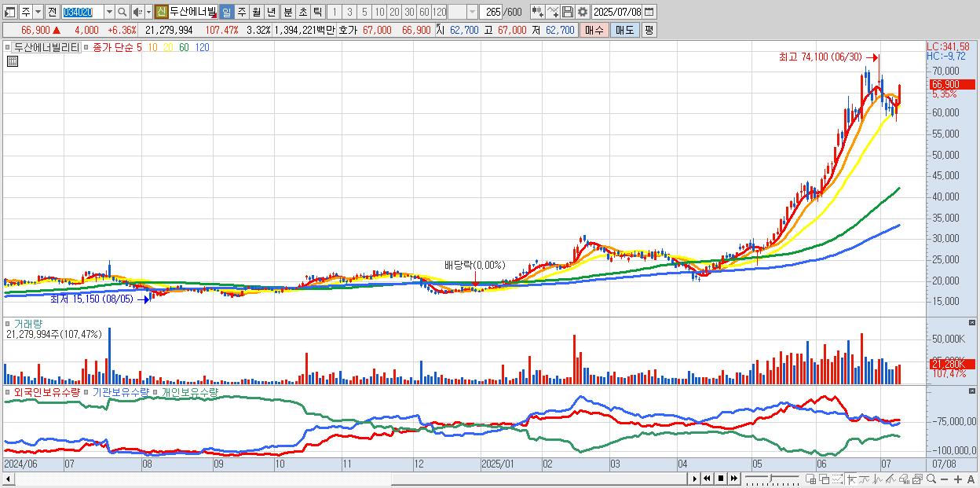Click the green 신 badge icon
The height and width of the screenshot is (488, 980).
coord(161,12)
